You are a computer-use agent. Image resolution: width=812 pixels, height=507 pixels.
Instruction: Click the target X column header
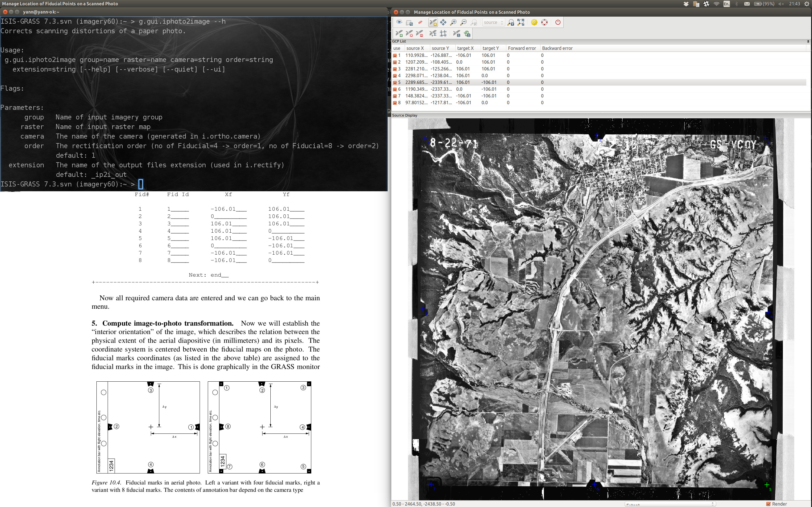[465, 48]
